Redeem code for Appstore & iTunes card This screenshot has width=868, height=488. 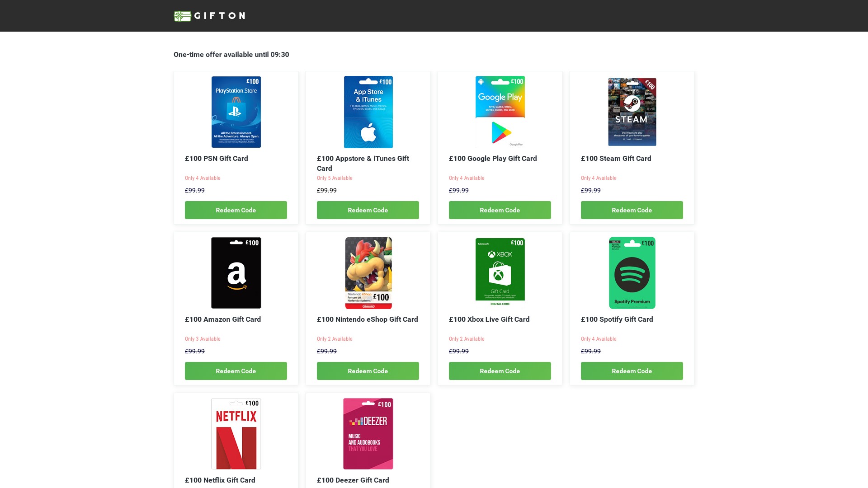368,210
